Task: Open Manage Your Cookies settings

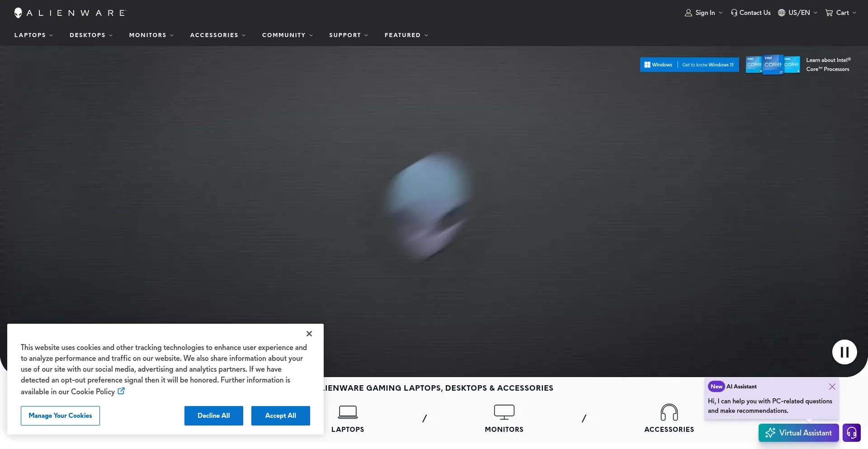Action: point(60,416)
